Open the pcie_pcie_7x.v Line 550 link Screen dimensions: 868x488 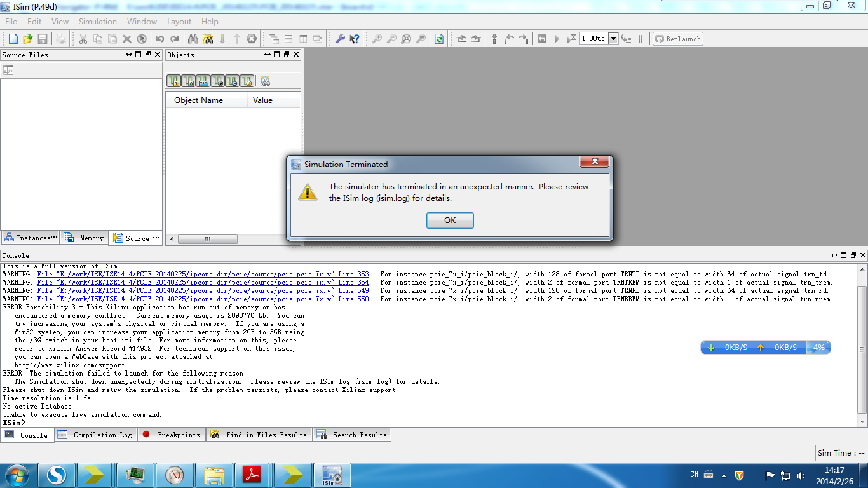(x=203, y=299)
